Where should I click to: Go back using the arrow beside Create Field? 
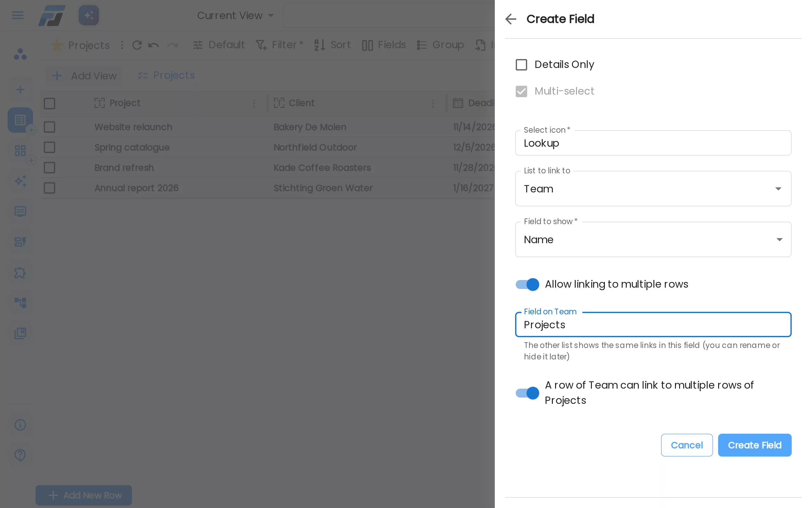[x=510, y=19]
